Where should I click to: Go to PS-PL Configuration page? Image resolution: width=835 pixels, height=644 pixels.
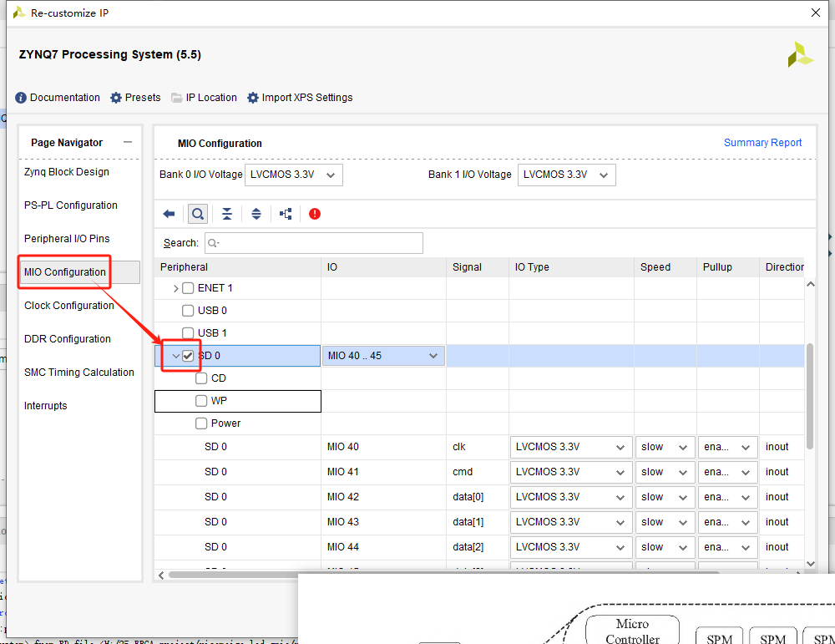click(x=71, y=205)
